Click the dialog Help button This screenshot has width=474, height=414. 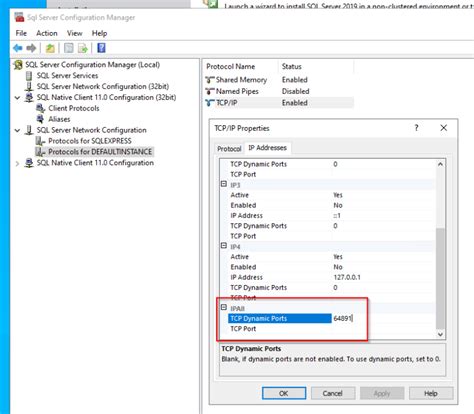[x=431, y=393]
